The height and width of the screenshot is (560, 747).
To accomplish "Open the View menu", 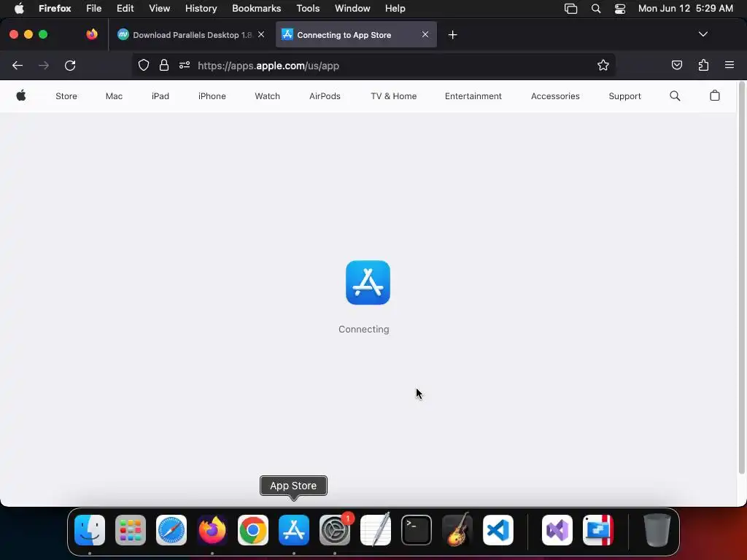I will [x=159, y=9].
